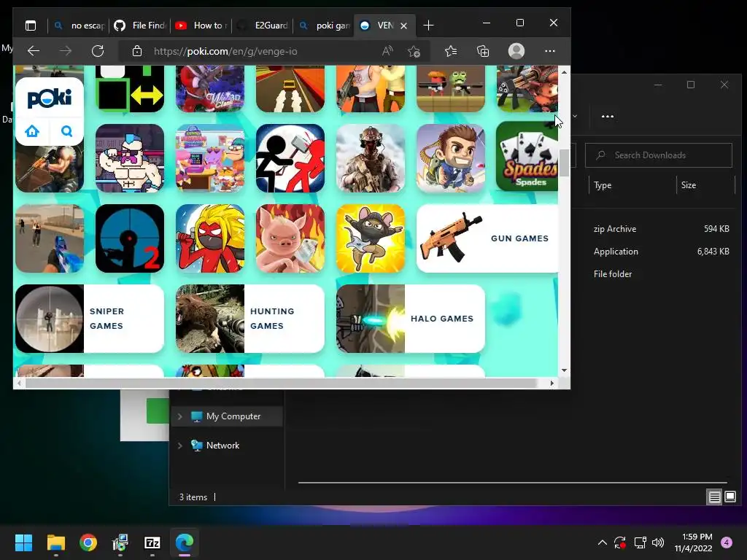
Task: Open 7-Zip from the taskbar
Action: tap(152, 542)
